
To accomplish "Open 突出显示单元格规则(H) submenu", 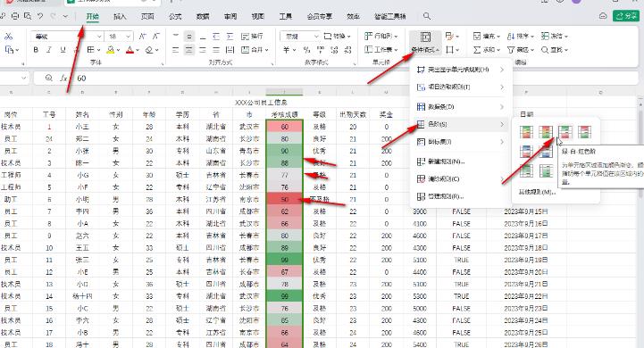I will coord(461,70).
